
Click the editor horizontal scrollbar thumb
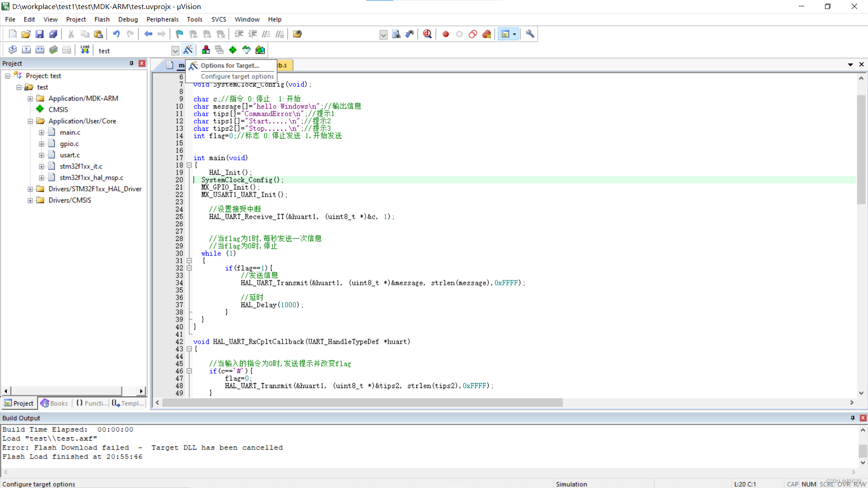362,403
